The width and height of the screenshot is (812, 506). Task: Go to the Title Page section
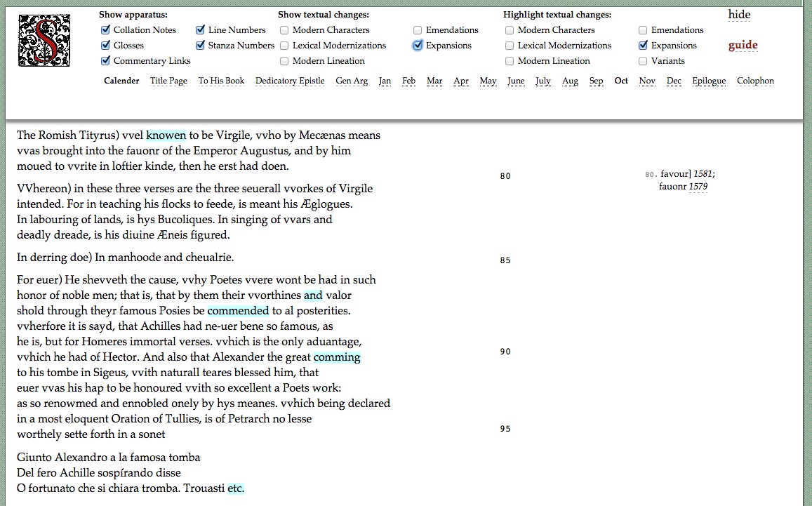[x=168, y=81]
